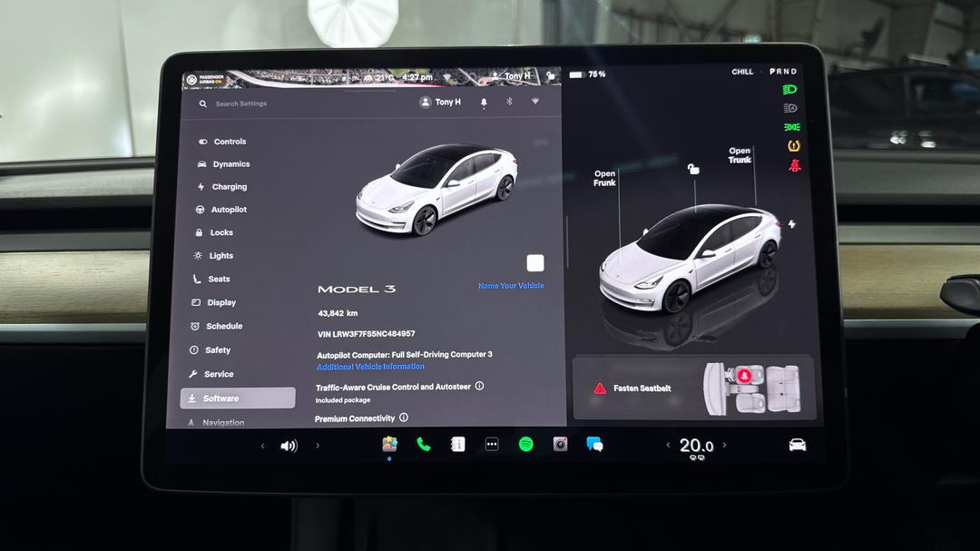This screenshot has width=980, height=551.
Task: Open the phone app
Action: click(x=424, y=444)
